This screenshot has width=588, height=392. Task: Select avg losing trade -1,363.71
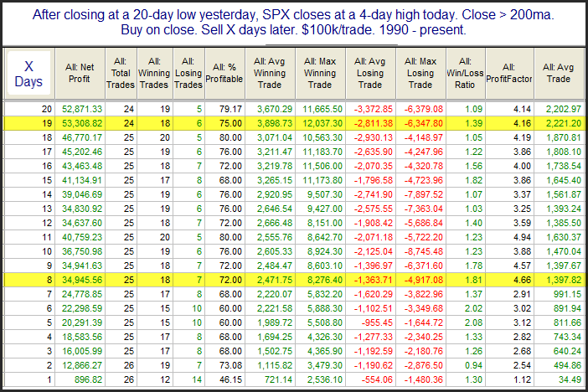tap(373, 281)
